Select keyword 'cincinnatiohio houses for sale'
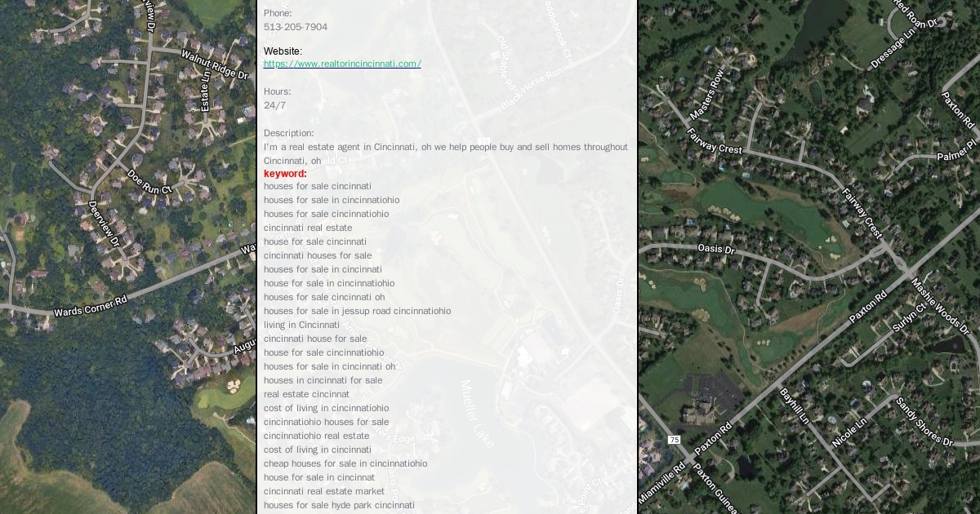The width and height of the screenshot is (980, 514). coord(327,422)
